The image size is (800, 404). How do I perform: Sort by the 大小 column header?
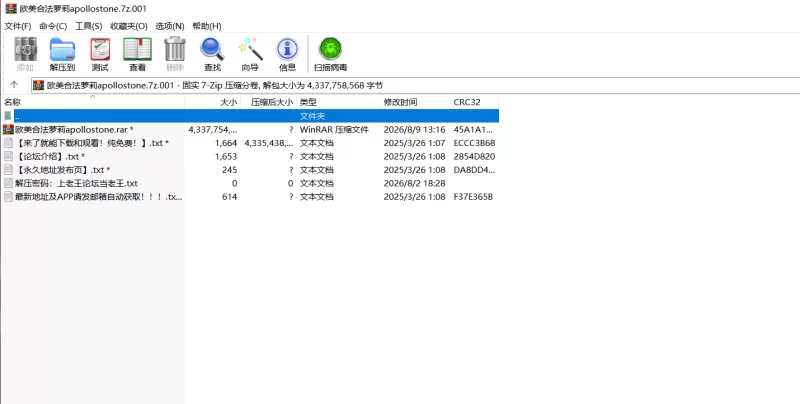(x=213, y=102)
